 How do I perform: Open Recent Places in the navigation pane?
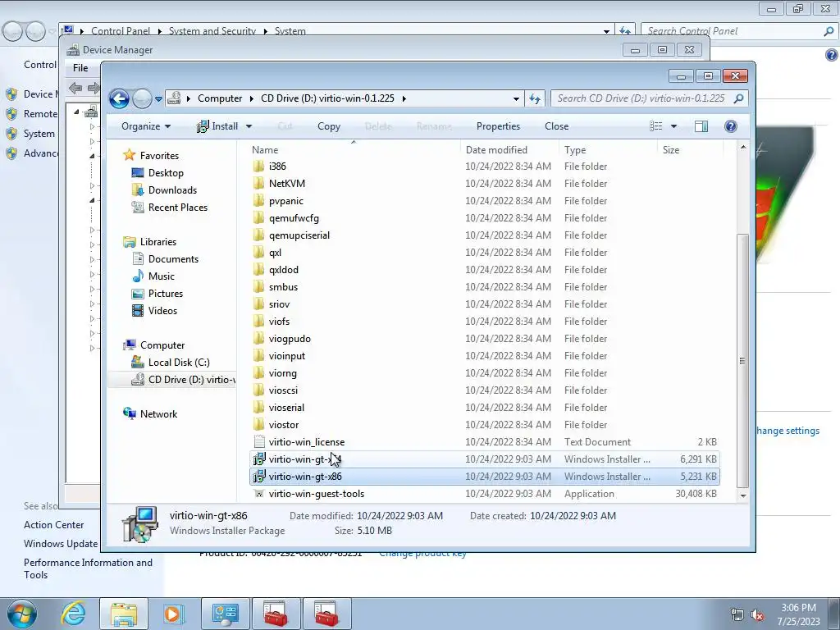(x=178, y=208)
